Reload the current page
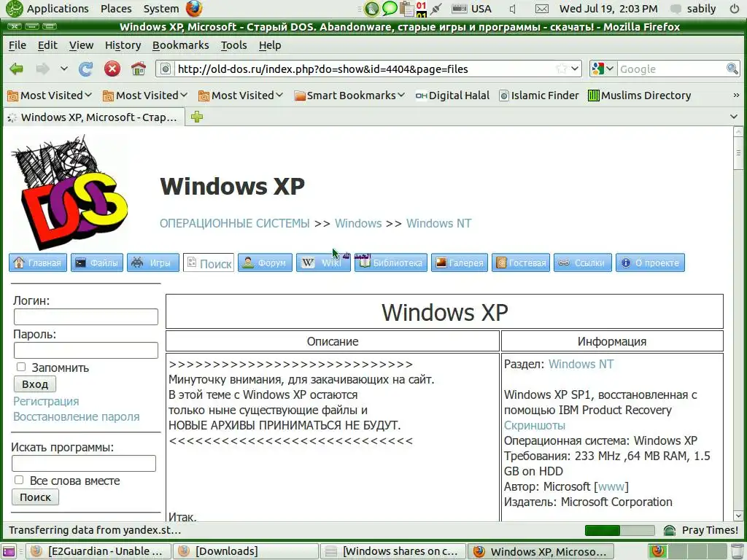This screenshot has height=560, width=747. tap(86, 69)
